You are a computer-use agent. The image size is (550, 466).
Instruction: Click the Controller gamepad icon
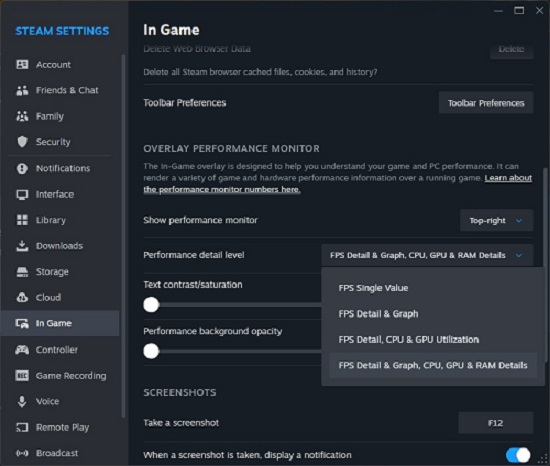point(22,350)
